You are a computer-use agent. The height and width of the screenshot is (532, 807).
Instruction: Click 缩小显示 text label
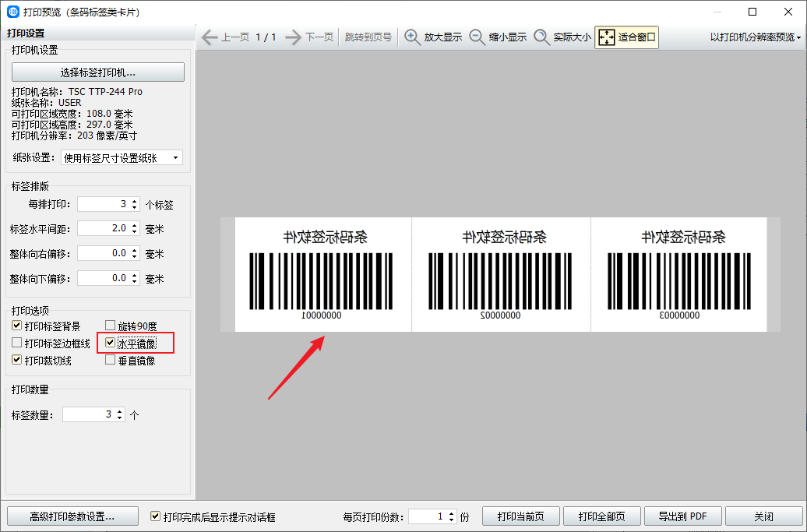(507, 37)
